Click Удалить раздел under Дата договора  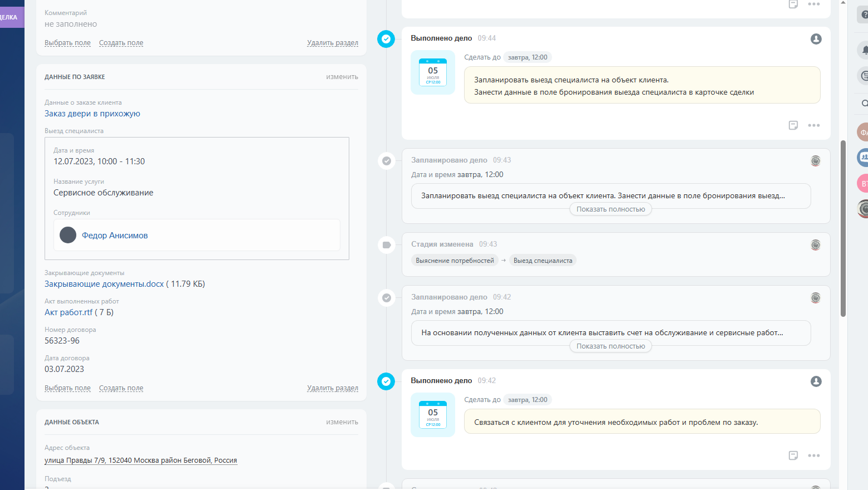[333, 388]
